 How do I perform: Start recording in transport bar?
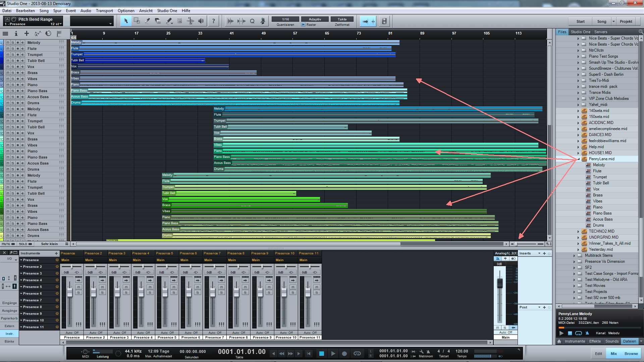(x=344, y=354)
